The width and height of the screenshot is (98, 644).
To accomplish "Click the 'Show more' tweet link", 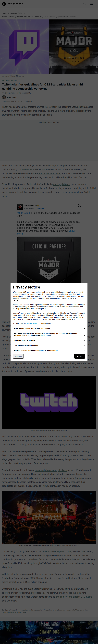I will tap(72, 231).
